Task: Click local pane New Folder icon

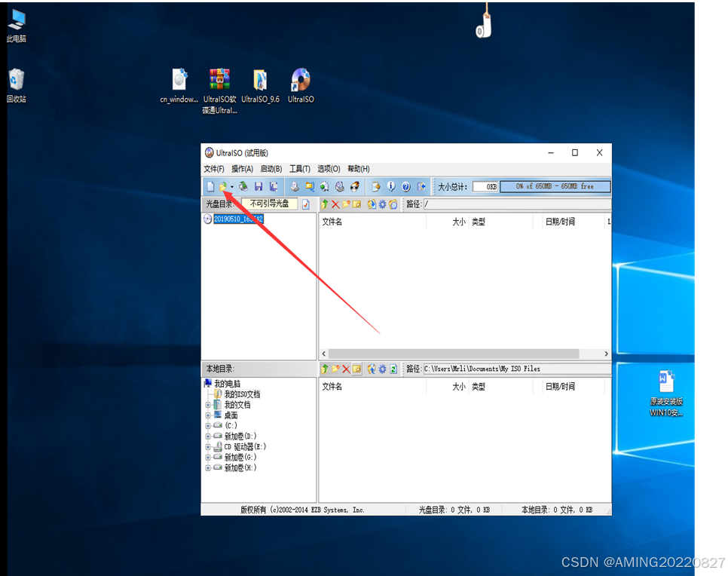Action: click(335, 369)
